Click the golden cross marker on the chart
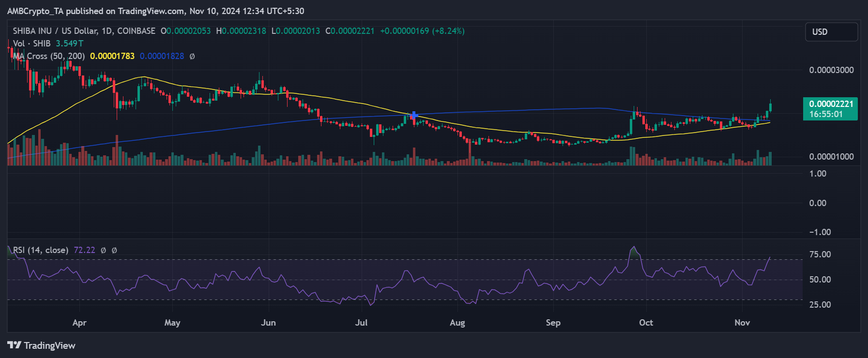Image resolution: width=868 pixels, height=358 pixels. coord(414,115)
